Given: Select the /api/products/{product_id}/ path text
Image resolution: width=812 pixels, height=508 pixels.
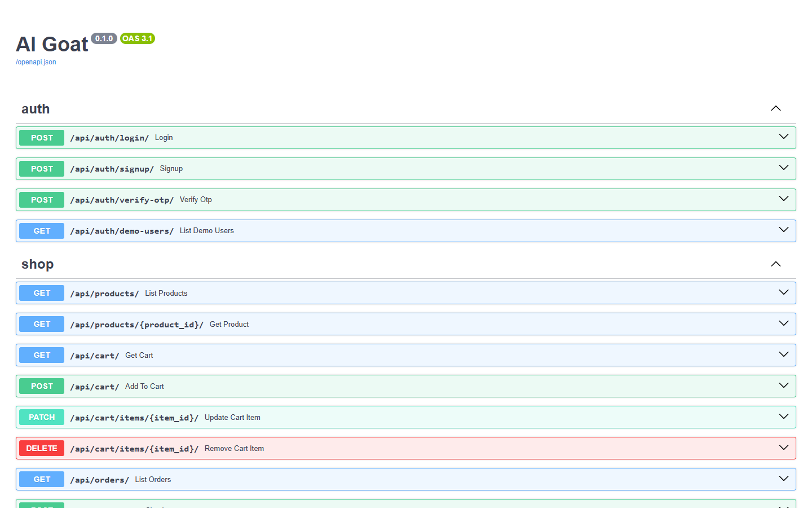Looking at the screenshot, I should (x=137, y=325).
